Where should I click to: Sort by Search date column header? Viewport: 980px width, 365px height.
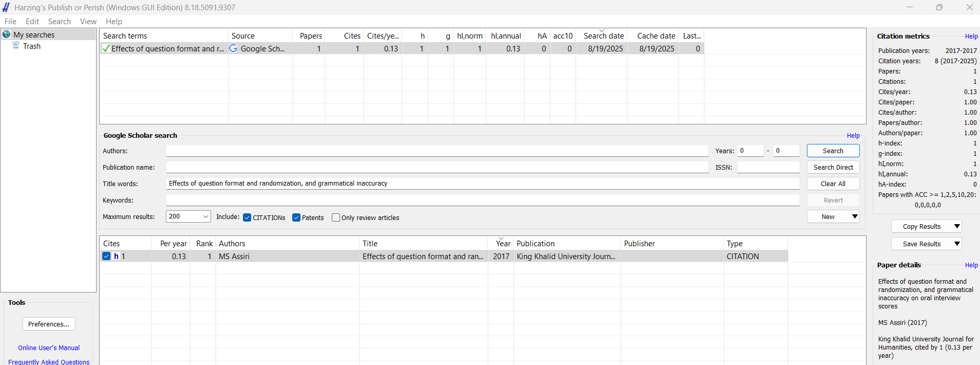point(601,35)
